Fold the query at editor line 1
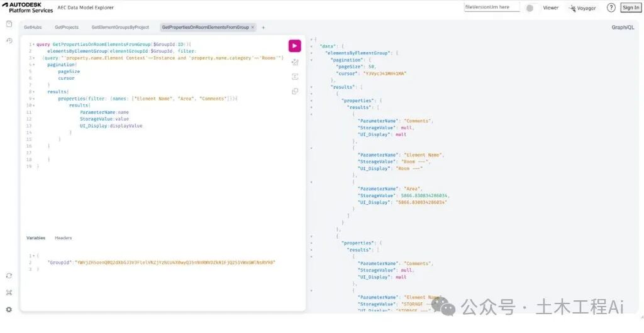 [33, 44]
